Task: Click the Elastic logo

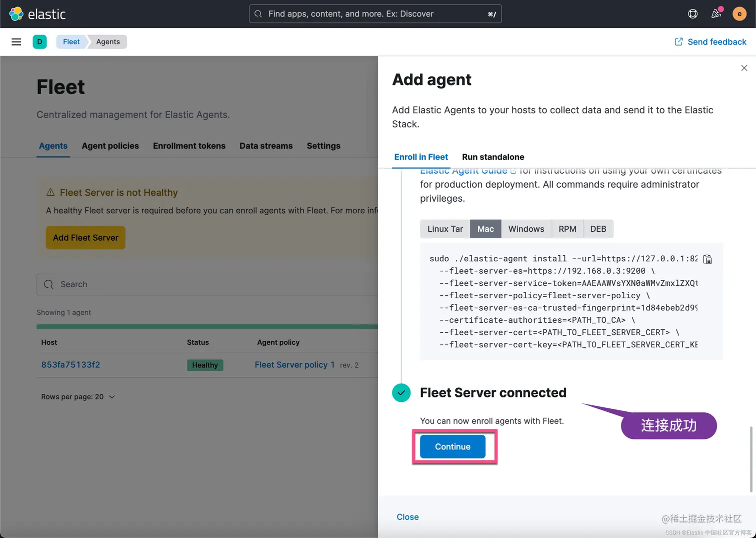Action: pyautogui.click(x=37, y=14)
